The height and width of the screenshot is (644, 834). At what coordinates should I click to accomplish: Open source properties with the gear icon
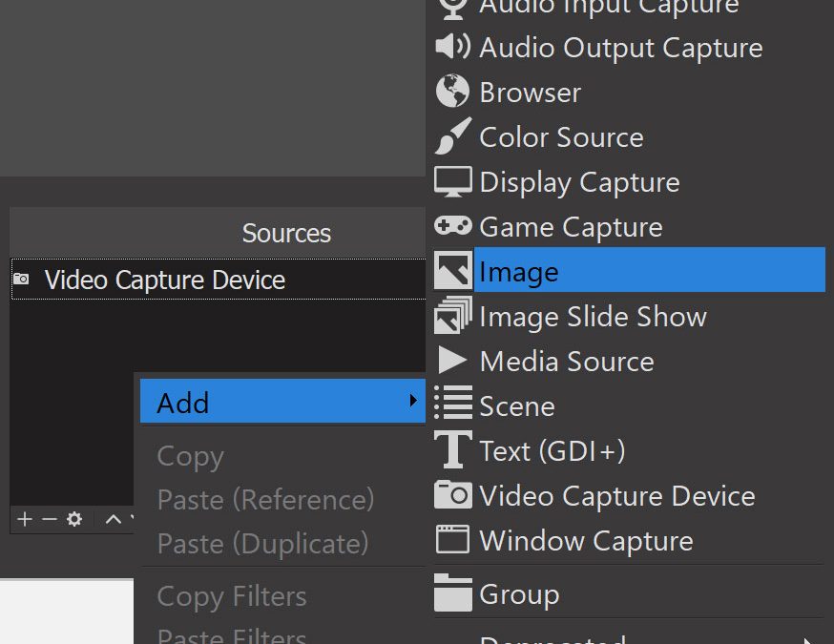73,519
